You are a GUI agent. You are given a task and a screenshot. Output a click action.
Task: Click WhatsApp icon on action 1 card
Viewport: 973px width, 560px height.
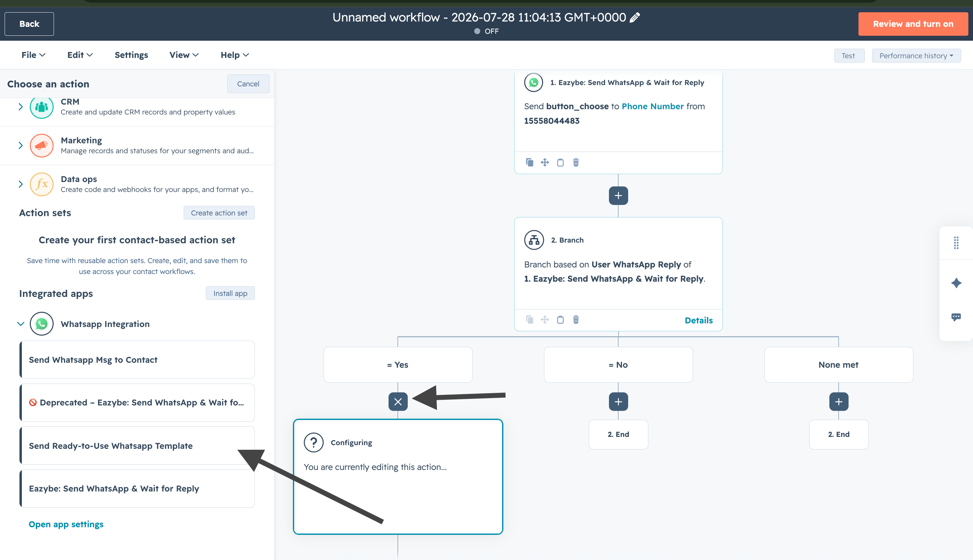(533, 82)
